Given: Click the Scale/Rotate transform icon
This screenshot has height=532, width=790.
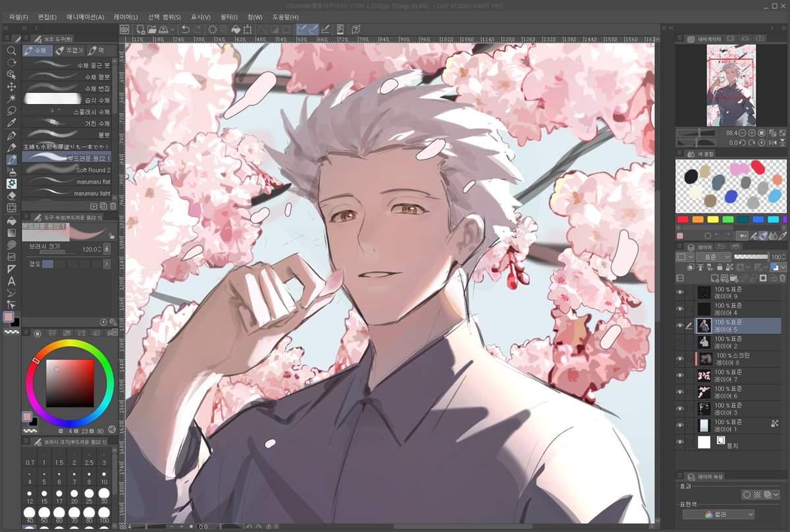Looking at the screenshot, I should pos(248,30).
